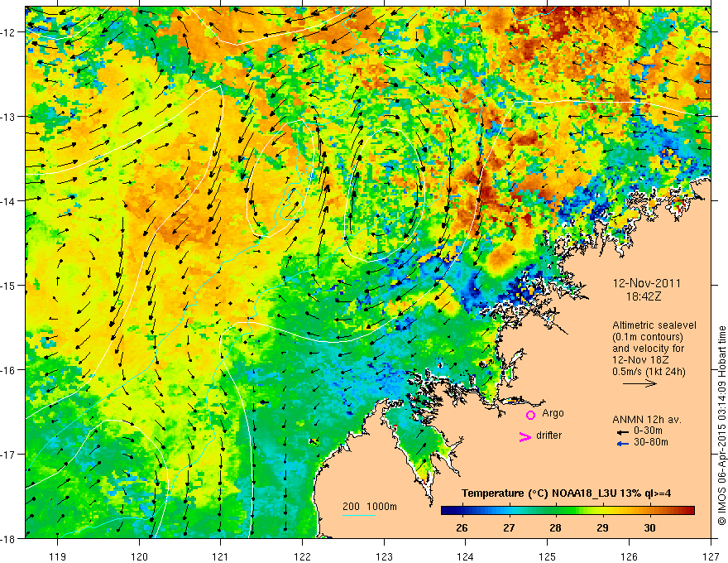Click the magenta Argo circle legend symbol
The image size is (728, 563).
(530, 415)
